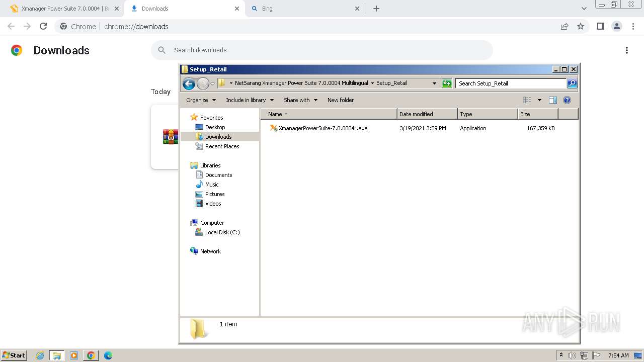Open the Share with menu

[x=300, y=100]
